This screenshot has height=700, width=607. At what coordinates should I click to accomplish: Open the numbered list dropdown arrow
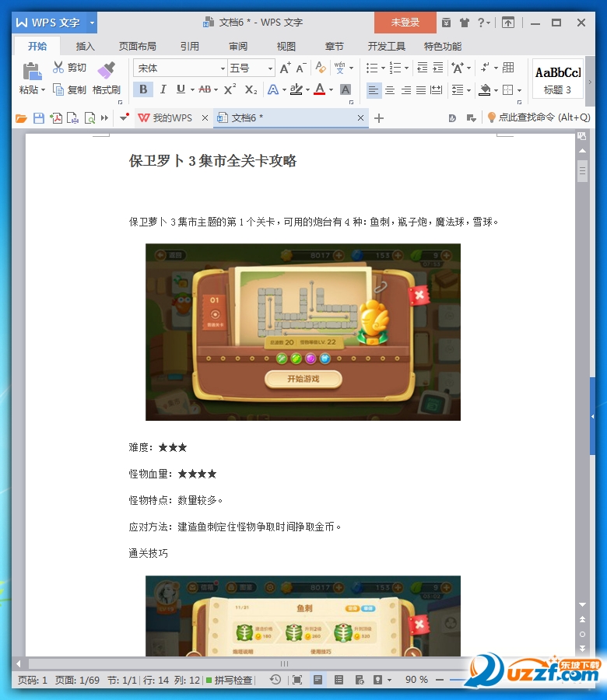(406, 68)
